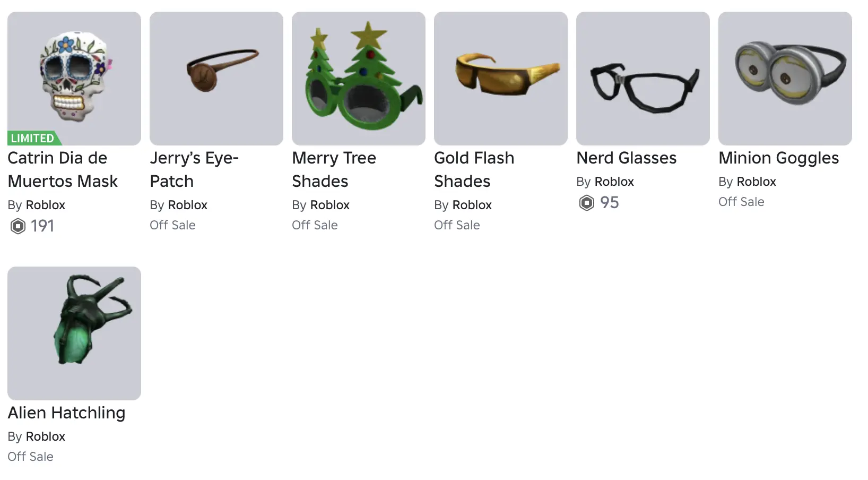Click the Alien Hatchling item name
The height and width of the screenshot is (480, 868).
tap(66, 413)
